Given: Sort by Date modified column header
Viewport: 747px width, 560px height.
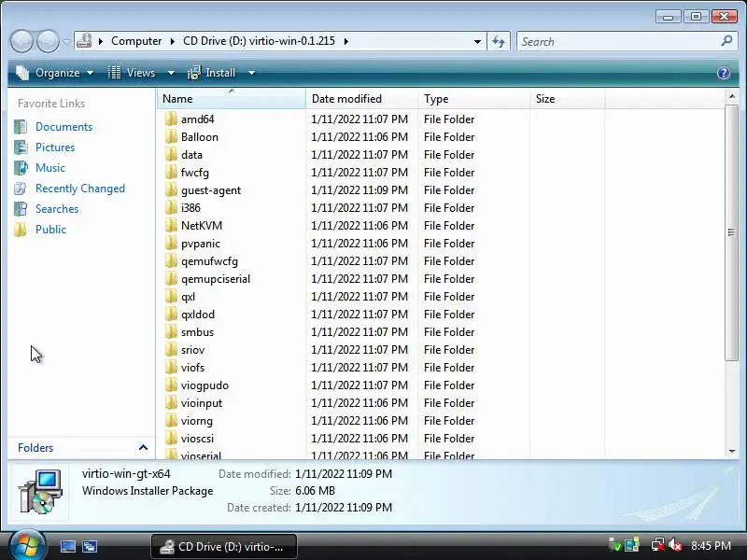Looking at the screenshot, I should pyautogui.click(x=362, y=99).
